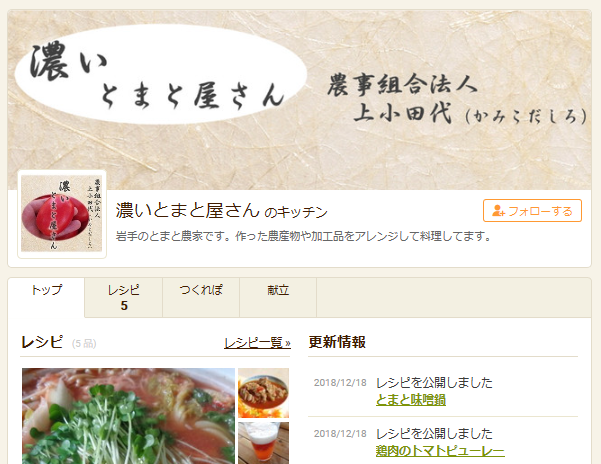Open the レシピ一覧 link
This screenshot has height=464, width=601.
click(257, 343)
